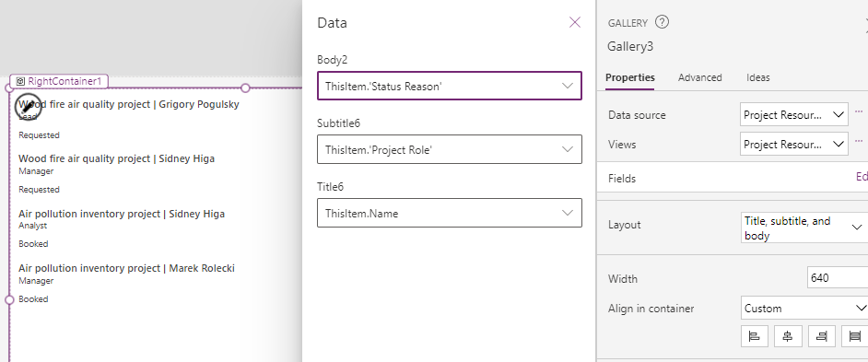This screenshot has height=362, width=868.
Task: Expand the Data source dropdown
Action: point(793,114)
